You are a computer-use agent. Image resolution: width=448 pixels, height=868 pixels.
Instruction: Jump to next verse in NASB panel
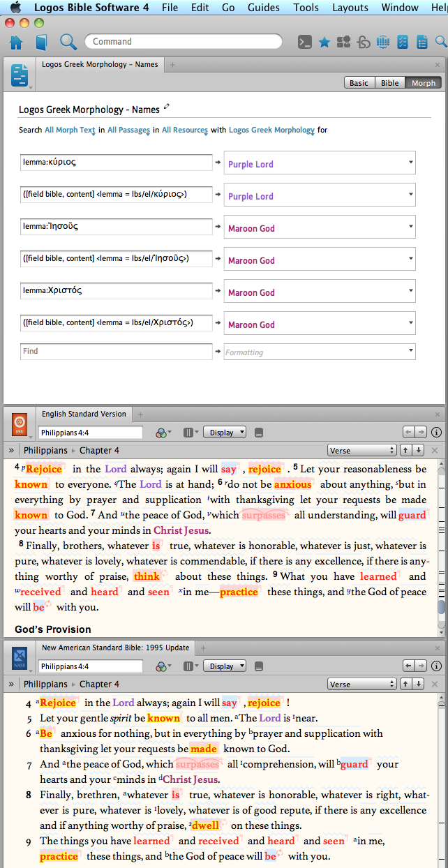tap(419, 684)
